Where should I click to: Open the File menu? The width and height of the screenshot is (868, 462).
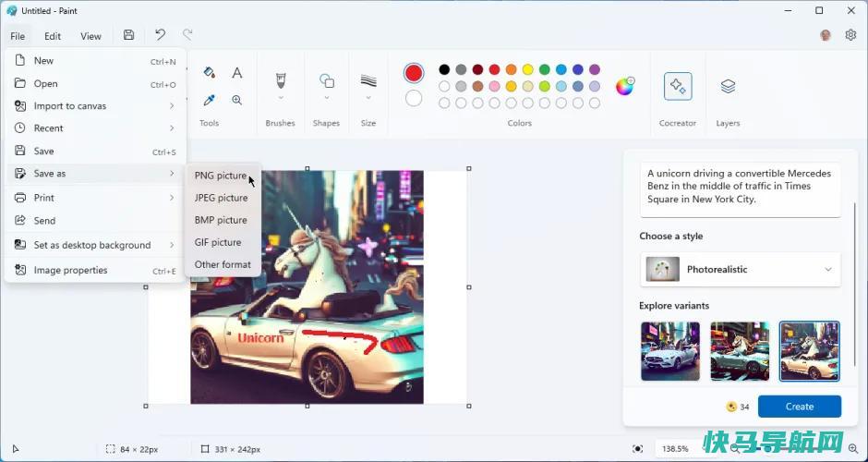point(18,36)
